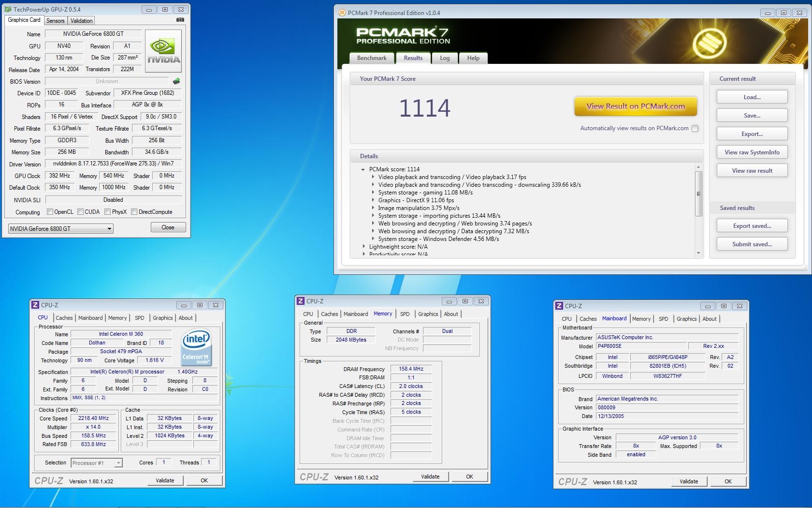Open Caches tab in CPU-Z CPU window
This screenshot has width=812, height=508.
point(64,318)
